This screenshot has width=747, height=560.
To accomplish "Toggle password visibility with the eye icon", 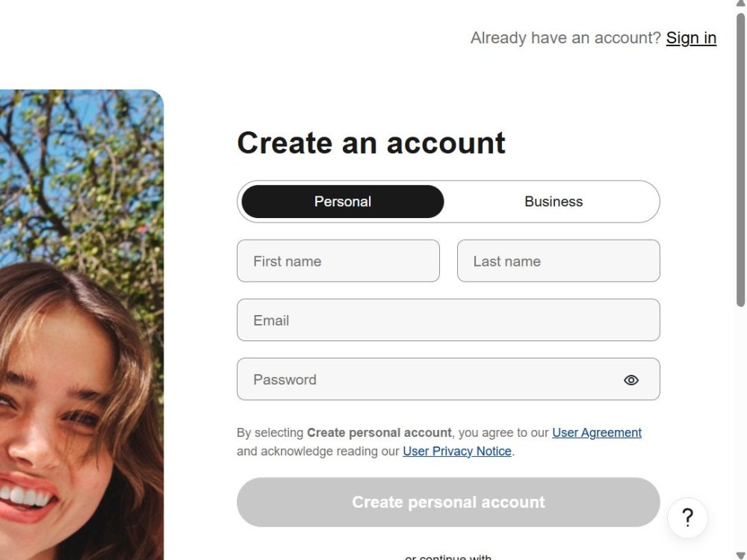I will 630,380.
